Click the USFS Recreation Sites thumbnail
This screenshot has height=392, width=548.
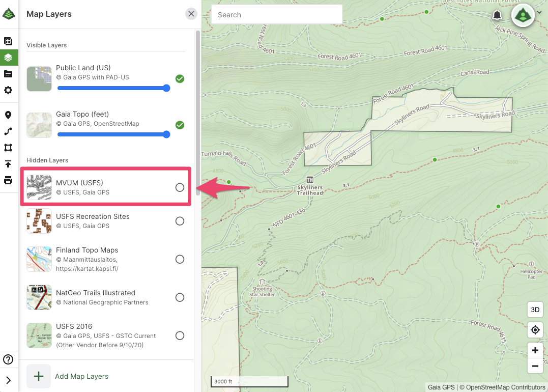[39, 221]
